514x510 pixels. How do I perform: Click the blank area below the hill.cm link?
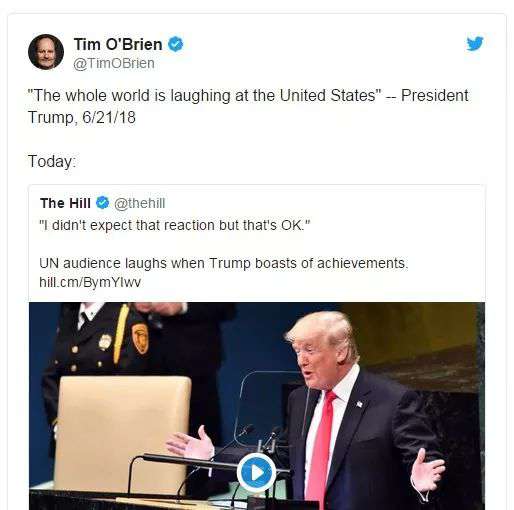coord(257,296)
